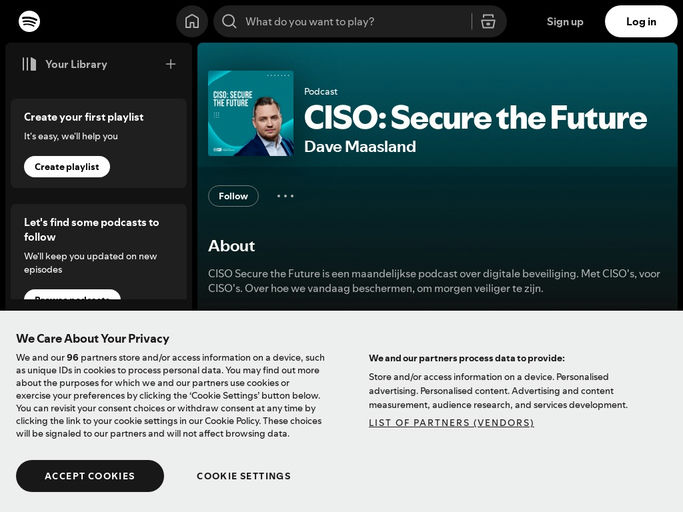683x512 pixels.
Task: Click the podcast description paragraph under About
Action: click(434, 281)
